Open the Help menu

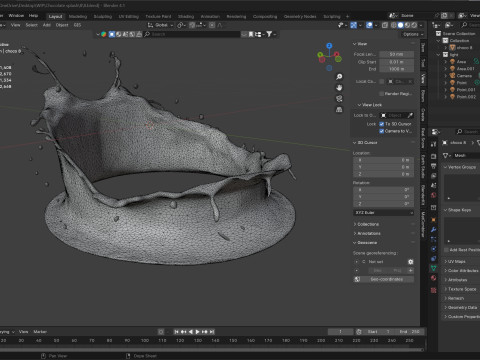(33, 16)
